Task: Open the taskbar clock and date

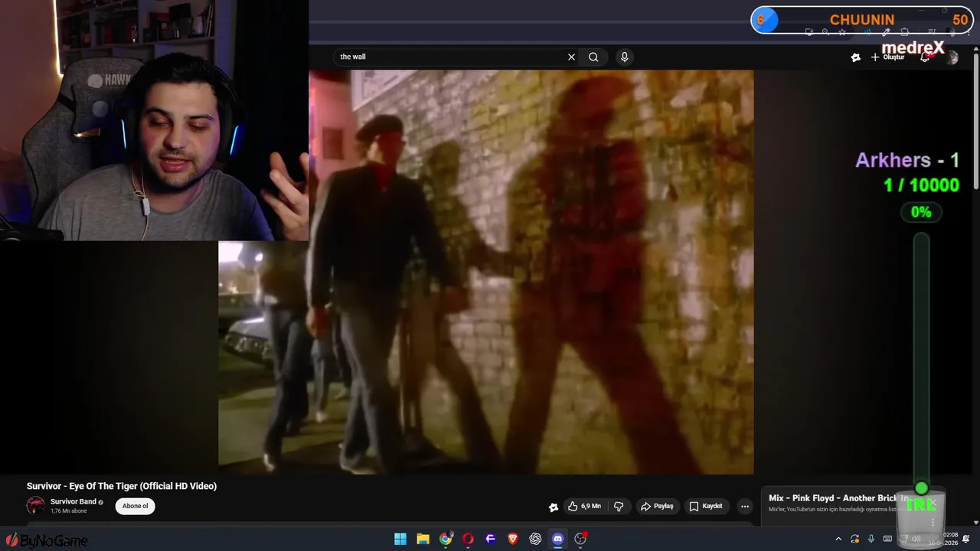Action: 944,539
